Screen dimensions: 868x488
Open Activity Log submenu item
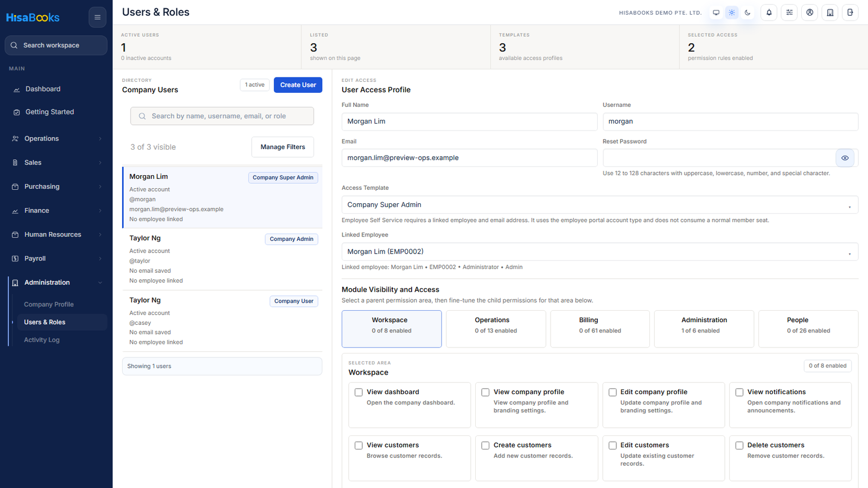coord(62,340)
